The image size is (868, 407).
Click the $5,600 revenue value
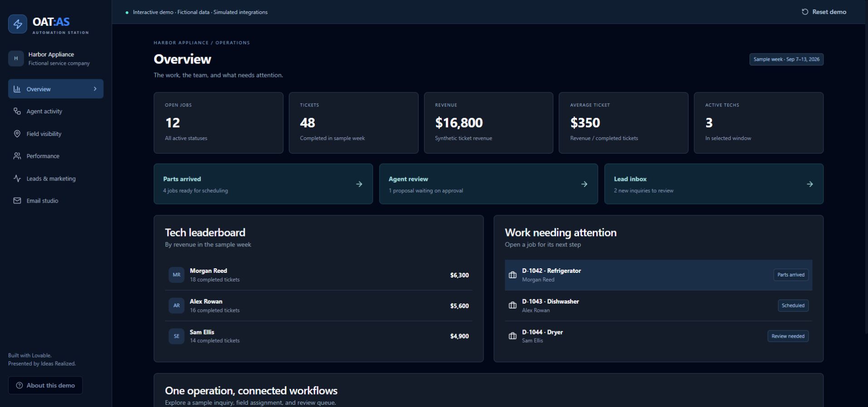point(459,306)
